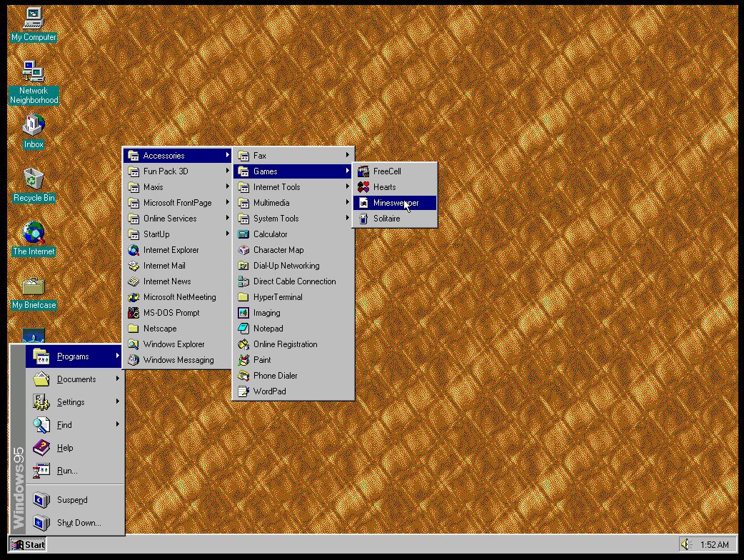Click the Character Map icon
744x560 pixels.
coord(243,249)
